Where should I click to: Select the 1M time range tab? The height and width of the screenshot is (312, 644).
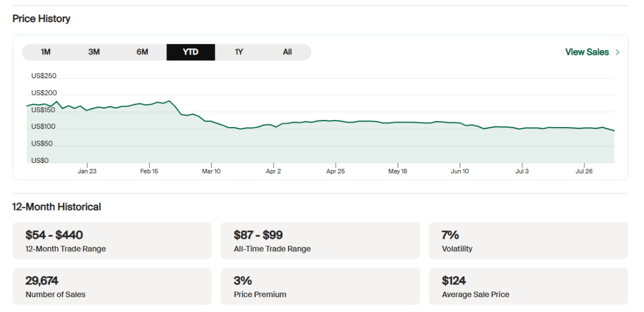pos(46,52)
